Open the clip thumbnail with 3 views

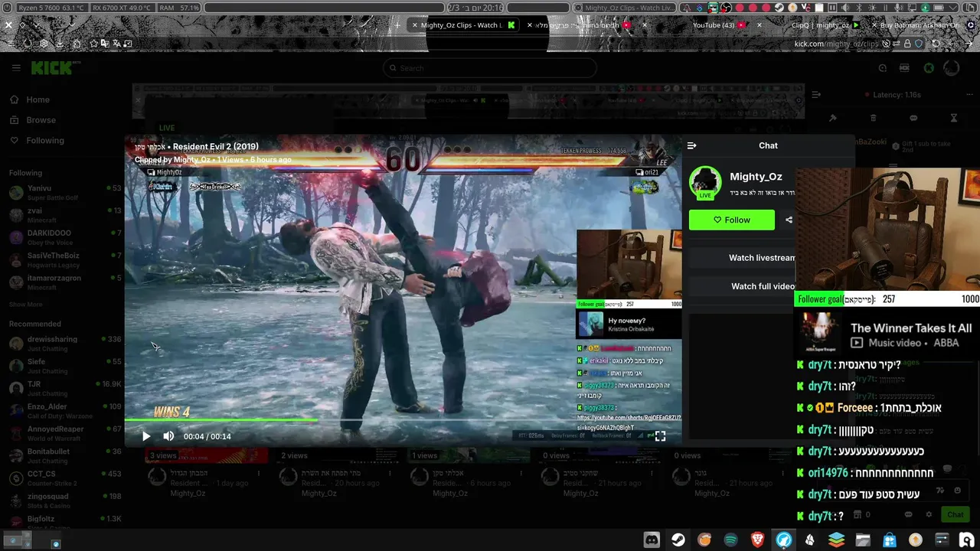tap(207, 455)
